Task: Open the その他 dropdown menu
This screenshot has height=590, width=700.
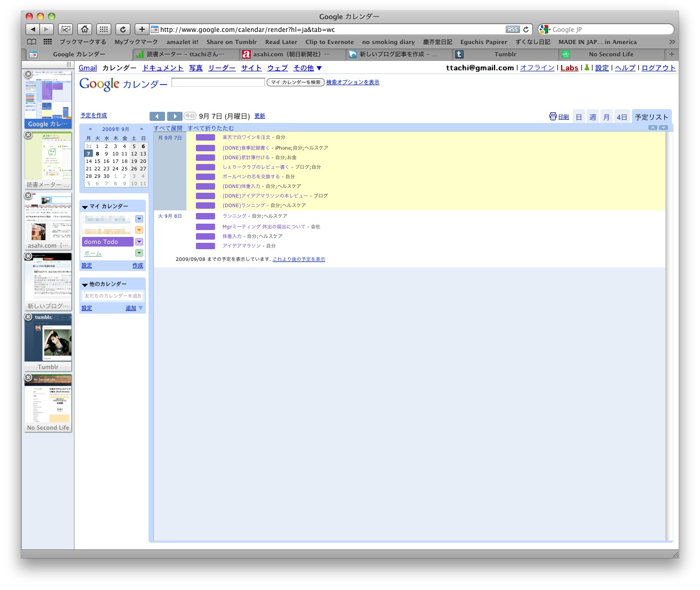Action: pos(308,68)
